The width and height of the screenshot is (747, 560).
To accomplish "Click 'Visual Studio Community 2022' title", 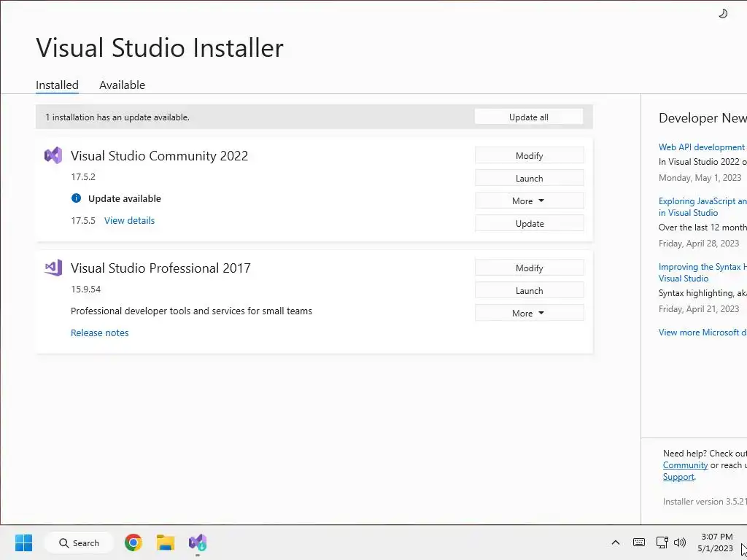I will tap(159, 156).
